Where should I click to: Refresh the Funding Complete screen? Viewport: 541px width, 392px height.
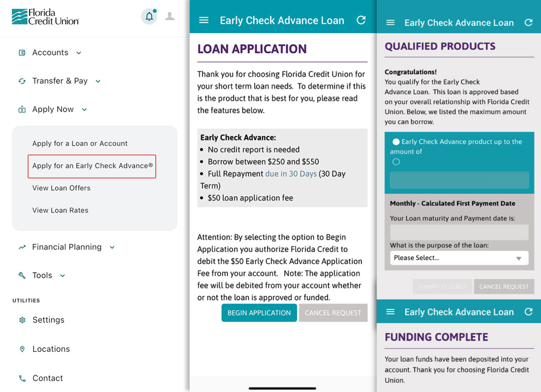pyautogui.click(x=528, y=312)
